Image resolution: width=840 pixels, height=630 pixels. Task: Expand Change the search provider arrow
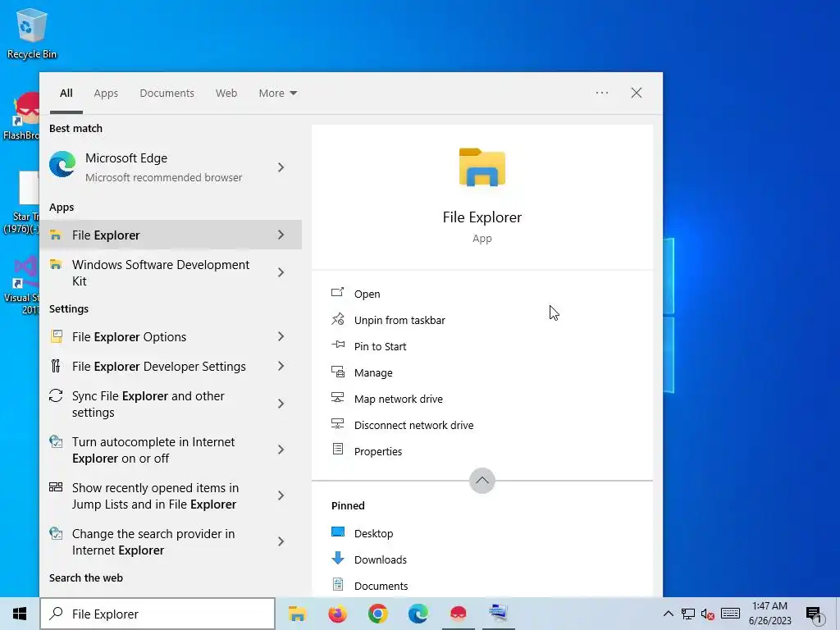pos(281,541)
